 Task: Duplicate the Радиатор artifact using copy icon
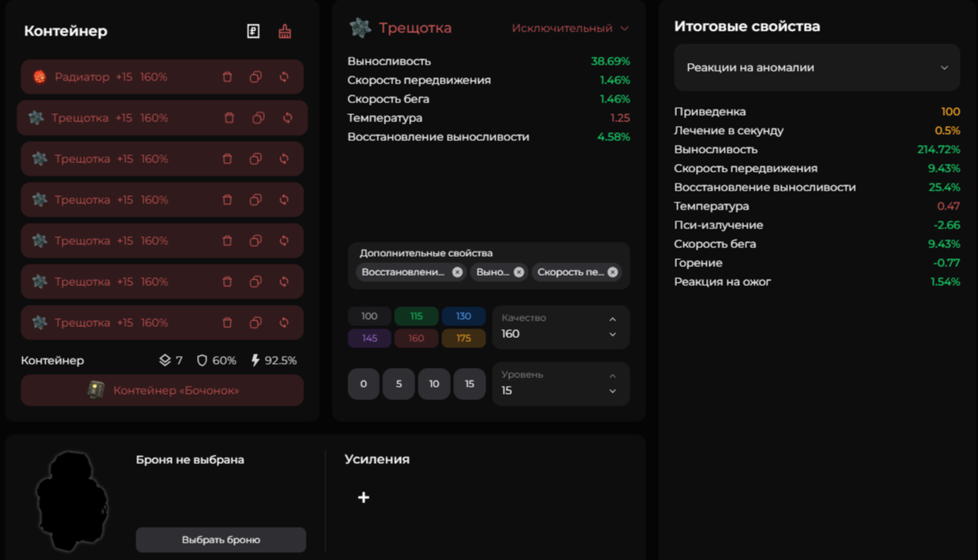coord(255,77)
